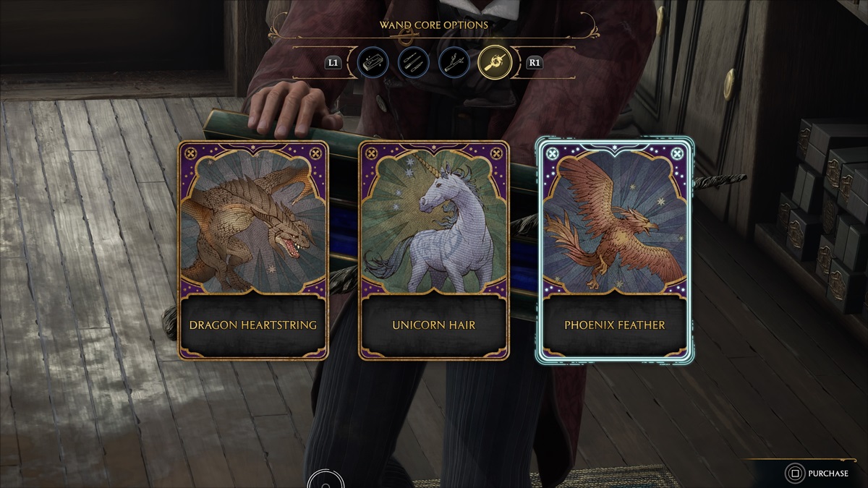
Task: Click top-left corner ornament on Unicorn card
Action: [372, 153]
